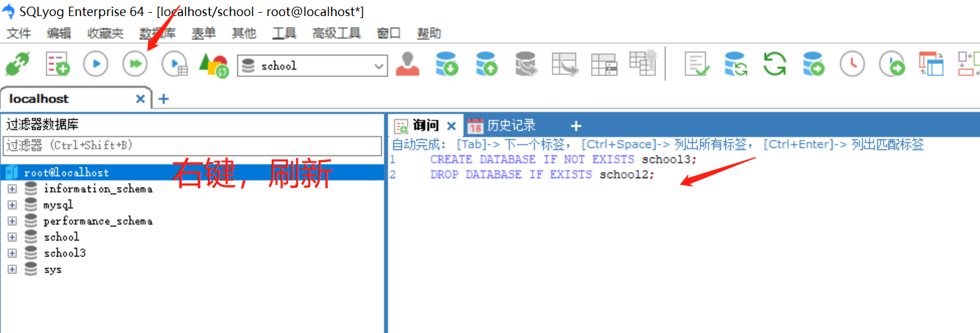The width and height of the screenshot is (980, 333).
Task: Click the 过滤器数据库 label
Action: (x=42, y=124)
